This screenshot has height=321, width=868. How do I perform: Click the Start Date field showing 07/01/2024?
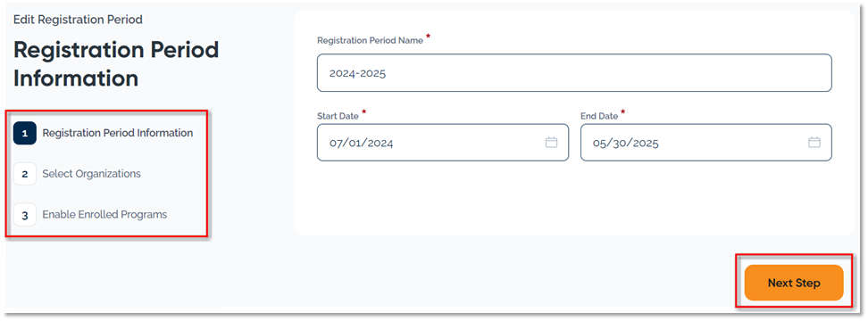tap(443, 143)
